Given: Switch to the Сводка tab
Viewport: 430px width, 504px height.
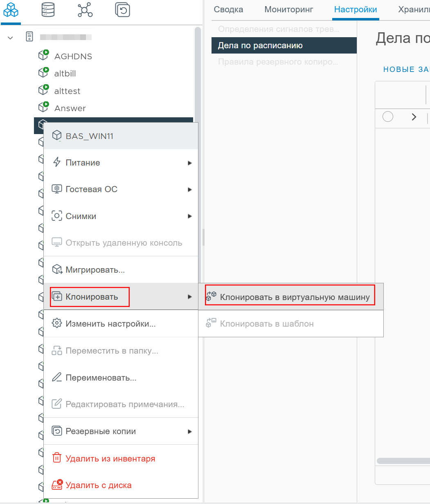Looking at the screenshot, I should pyautogui.click(x=228, y=9).
